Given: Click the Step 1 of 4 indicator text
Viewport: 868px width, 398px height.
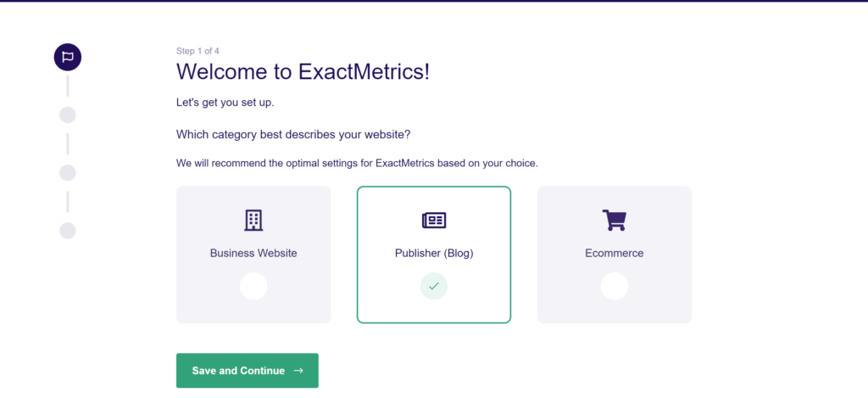Looking at the screenshot, I should (198, 51).
